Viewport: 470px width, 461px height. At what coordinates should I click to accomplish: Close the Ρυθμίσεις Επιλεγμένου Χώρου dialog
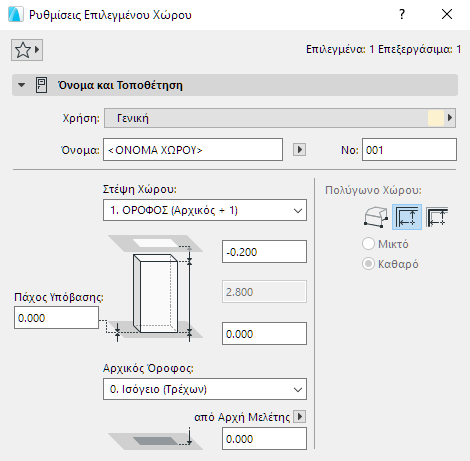447,14
